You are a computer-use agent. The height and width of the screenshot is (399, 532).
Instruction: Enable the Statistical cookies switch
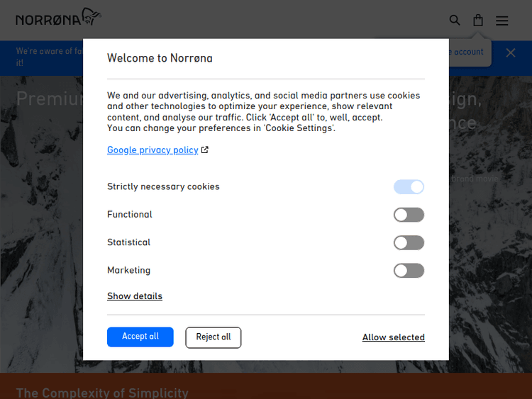409,242
